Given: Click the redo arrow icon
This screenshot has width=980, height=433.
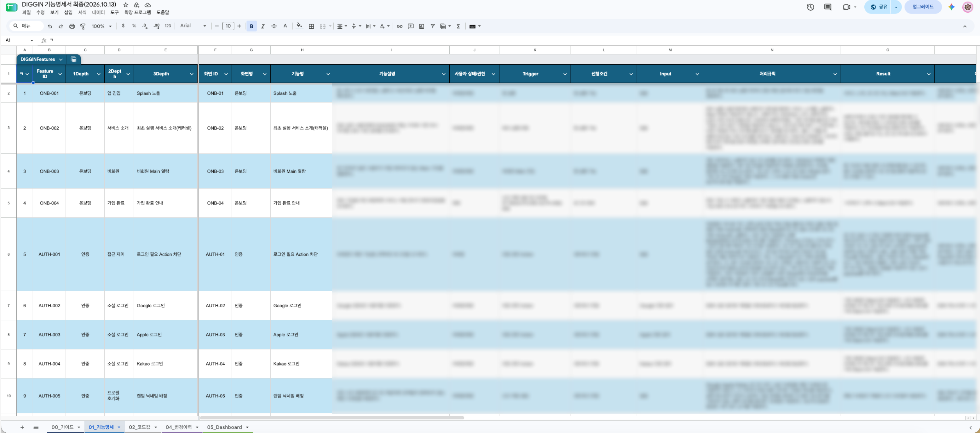Looking at the screenshot, I should coord(61,26).
